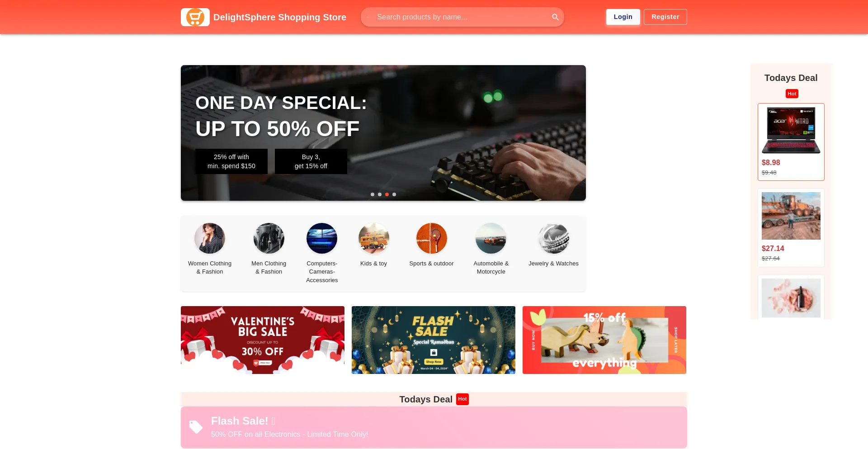The height and width of the screenshot is (449, 868).
Task: Click the Register button
Action: click(665, 17)
